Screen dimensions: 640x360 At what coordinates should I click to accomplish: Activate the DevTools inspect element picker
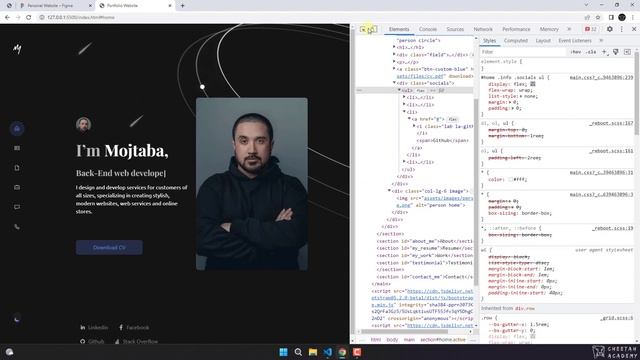coord(363,29)
